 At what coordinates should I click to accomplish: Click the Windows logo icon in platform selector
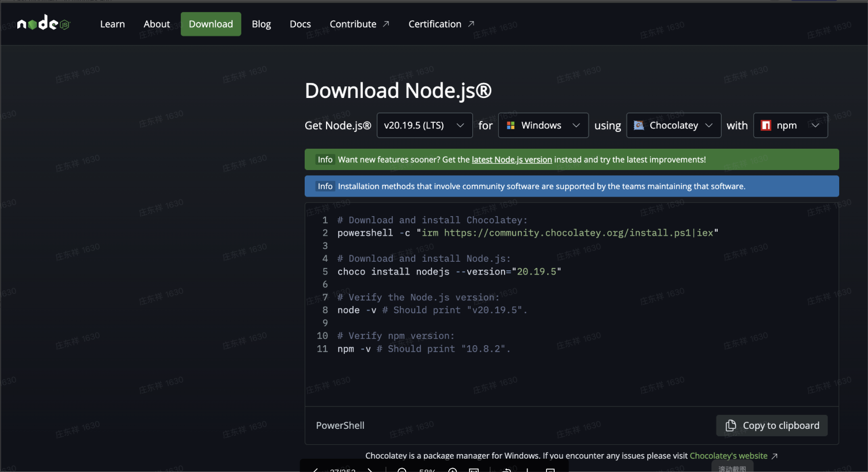[x=510, y=125]
